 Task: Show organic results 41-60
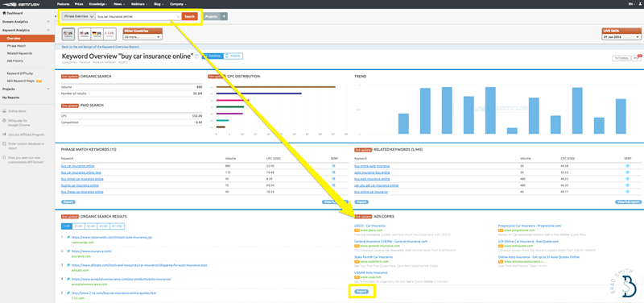(x=92, y=226)
